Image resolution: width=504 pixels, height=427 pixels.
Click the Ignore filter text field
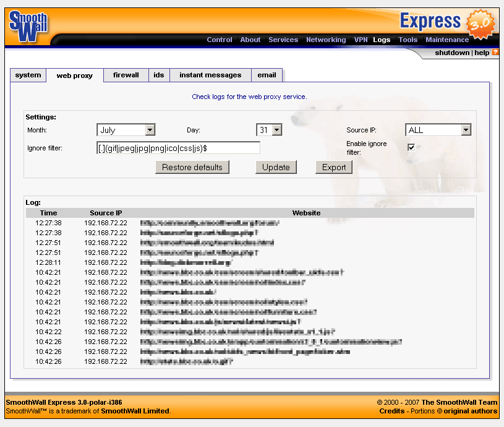(178, 148)
